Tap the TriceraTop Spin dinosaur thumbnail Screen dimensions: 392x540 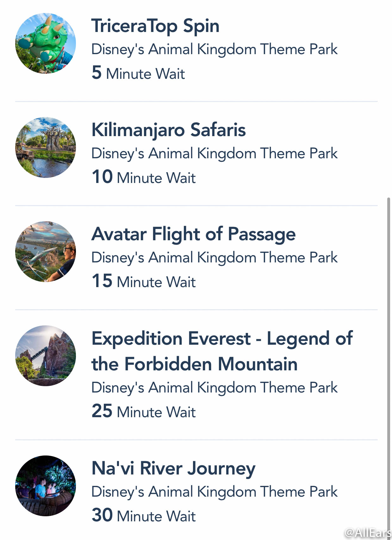click(46, 43)
